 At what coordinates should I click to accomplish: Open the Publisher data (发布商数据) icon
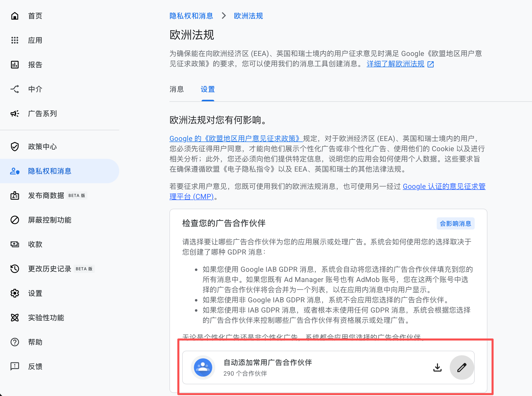(15, 195)
